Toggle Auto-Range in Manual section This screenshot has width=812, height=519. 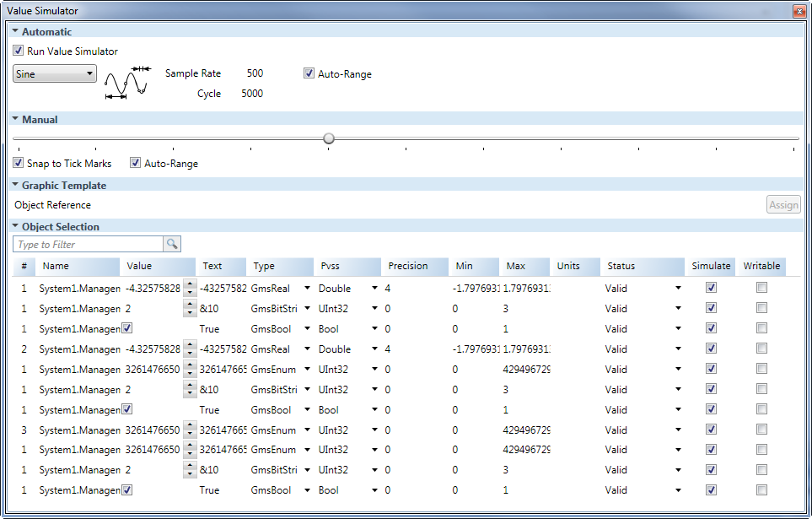136,163
